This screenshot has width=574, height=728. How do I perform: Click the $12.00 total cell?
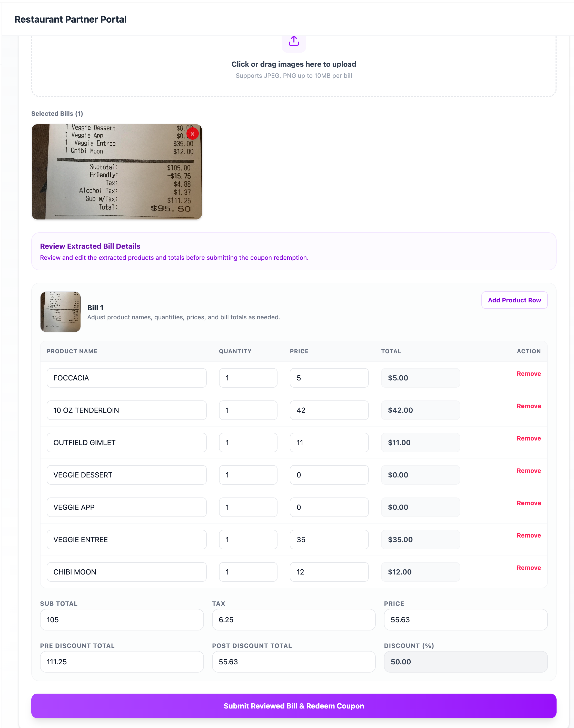click(420, 572)
